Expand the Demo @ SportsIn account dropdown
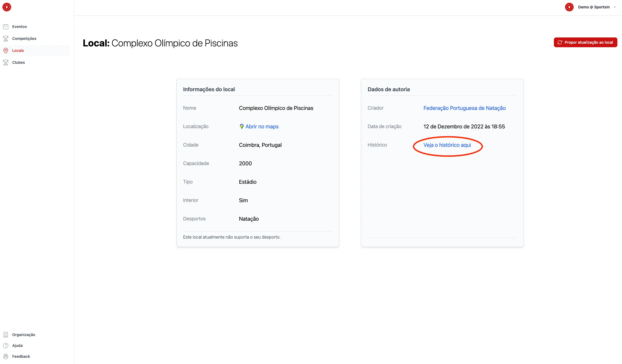This screenshot has height=364, width=622. click(594, 7)
